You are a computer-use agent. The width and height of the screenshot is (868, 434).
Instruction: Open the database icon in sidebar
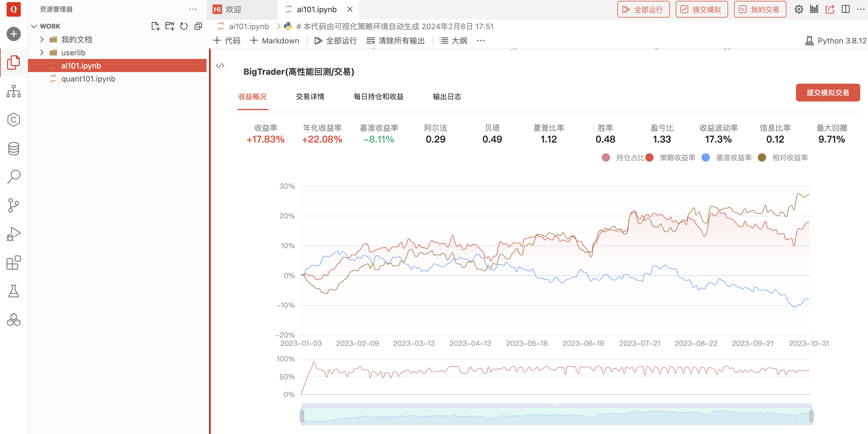(x=13, y=148)
